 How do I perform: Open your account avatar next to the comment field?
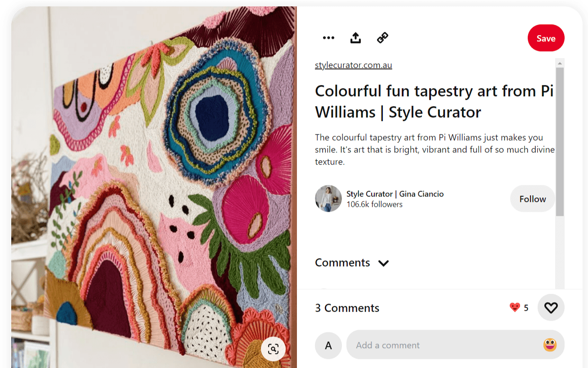tap(328, 345)
